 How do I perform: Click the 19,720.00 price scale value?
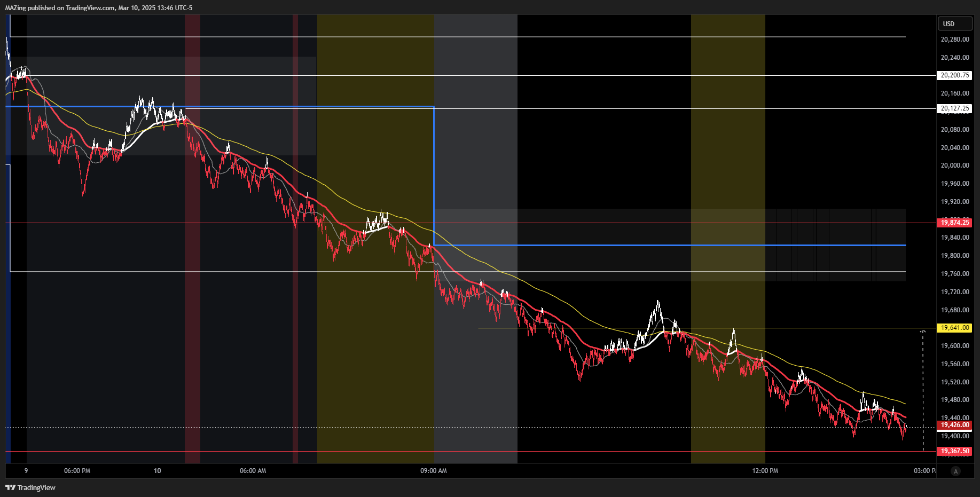955,292
